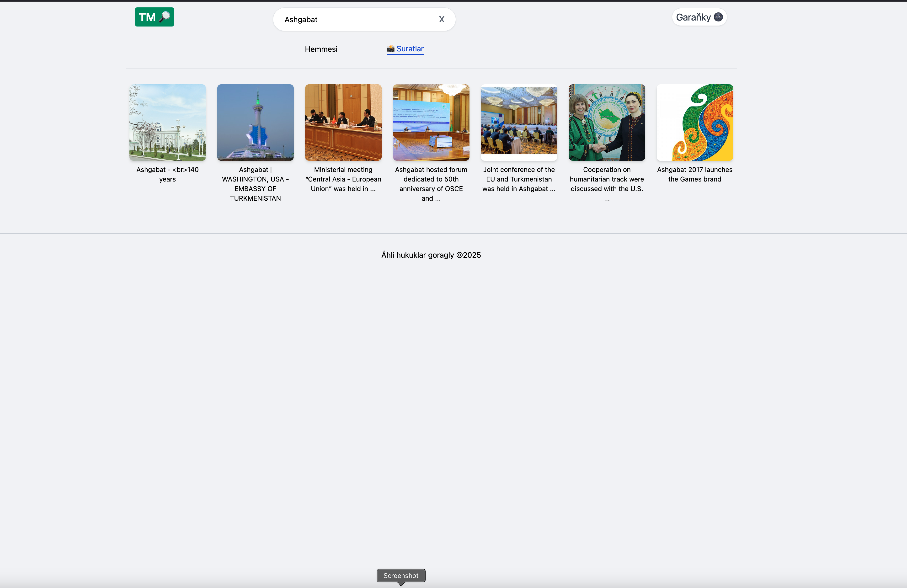
Task: Switch to the Hemmesi tab
Action: 321,49
